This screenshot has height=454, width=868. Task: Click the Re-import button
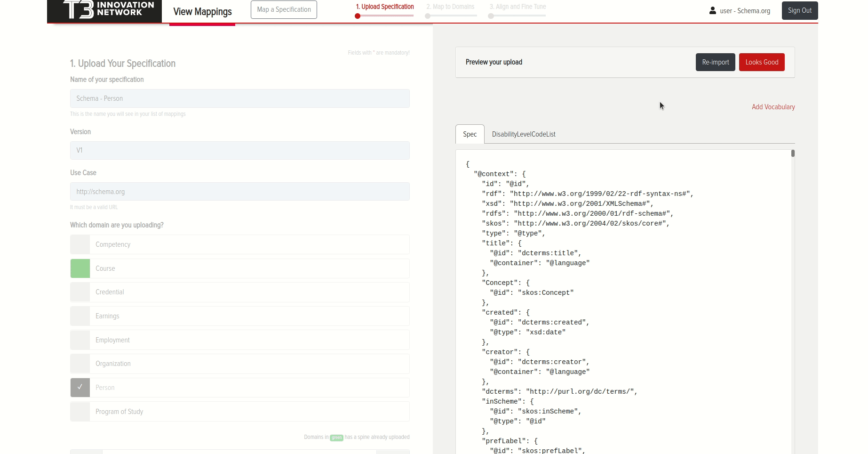(x=716, y=62)
